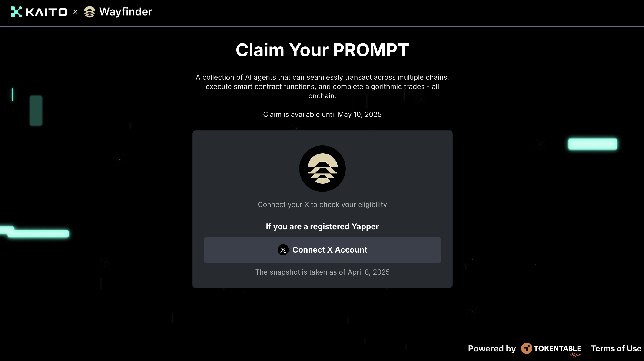The image size is (644, 361).
Task: Click the Wayfinder wordmark in header
Action: (x=126, y=12)
